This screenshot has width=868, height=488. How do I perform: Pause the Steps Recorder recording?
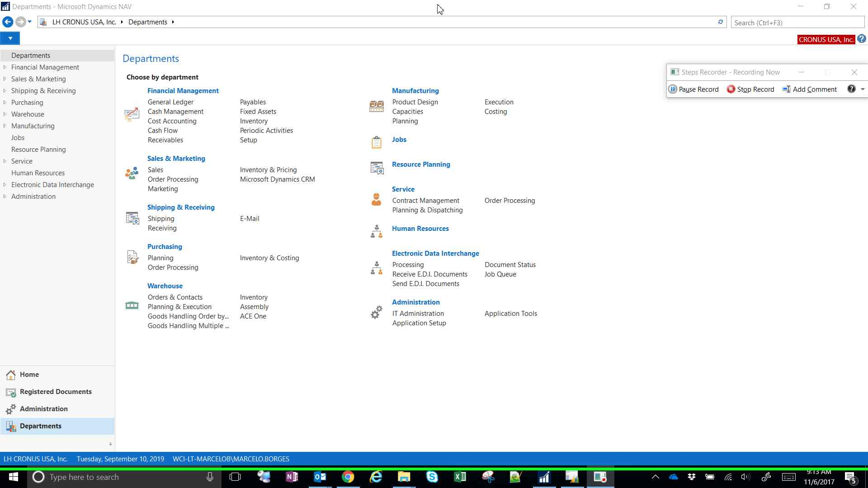click(x=693, y=89)
